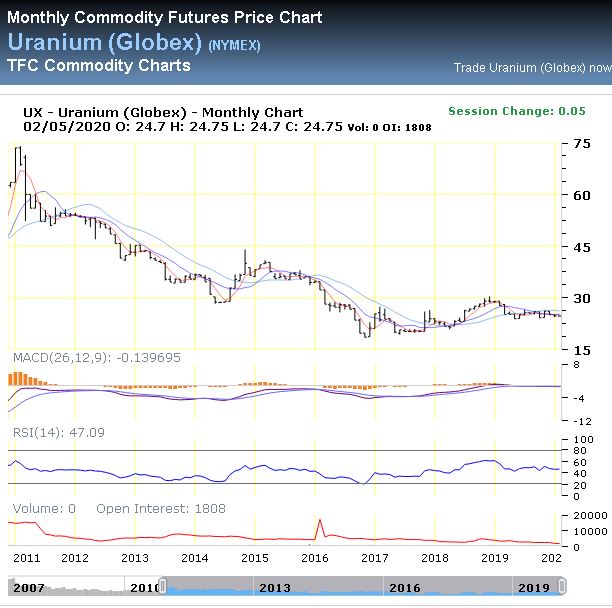Click the Volume: 0 label
Viewport: 612px width, 608px height.
tap(44, 508)
